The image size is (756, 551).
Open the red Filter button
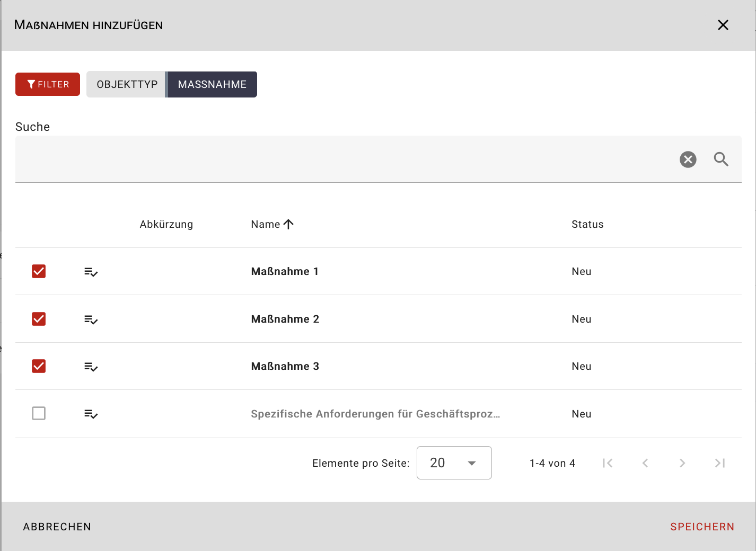point(48,84)
